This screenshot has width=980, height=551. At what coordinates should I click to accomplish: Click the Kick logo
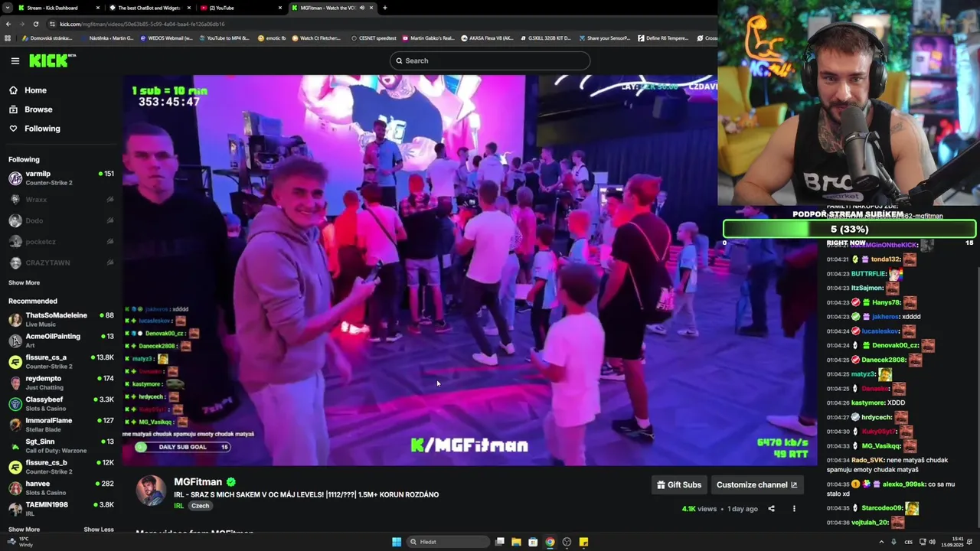point(52,60)
